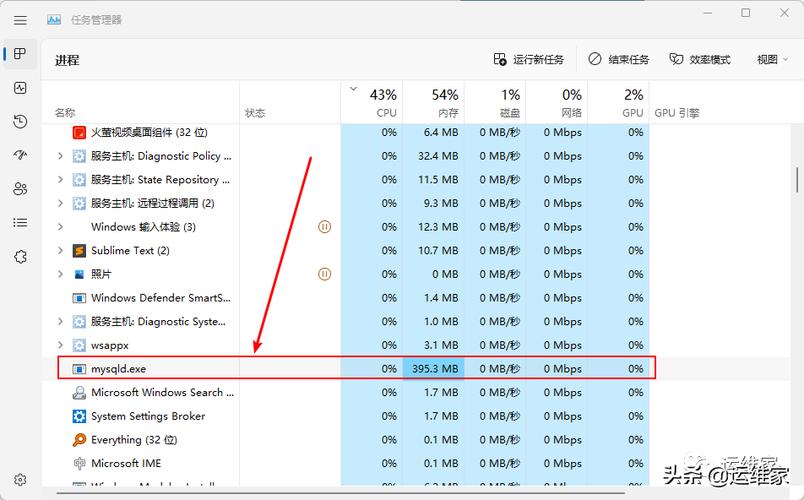Viewport: 804px width, 500px height.
Task: Open the App history sidebar page
Action: click(x=20, y=122)
